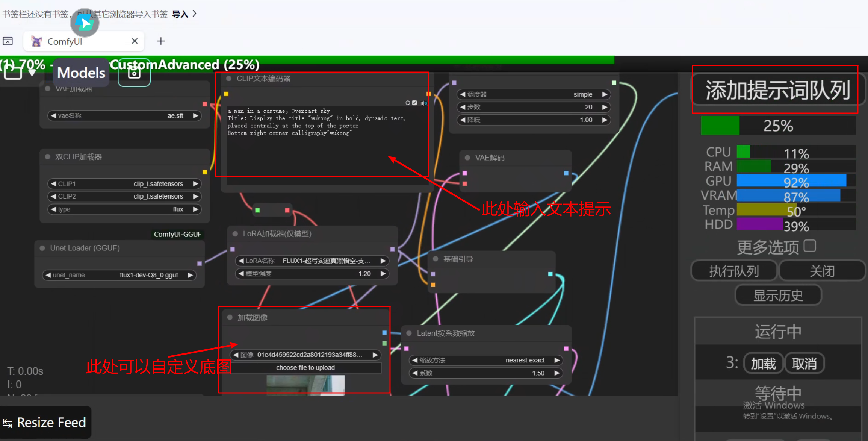
Task: Click the 关闭 button in queue panel
Action: click(822, 271)
